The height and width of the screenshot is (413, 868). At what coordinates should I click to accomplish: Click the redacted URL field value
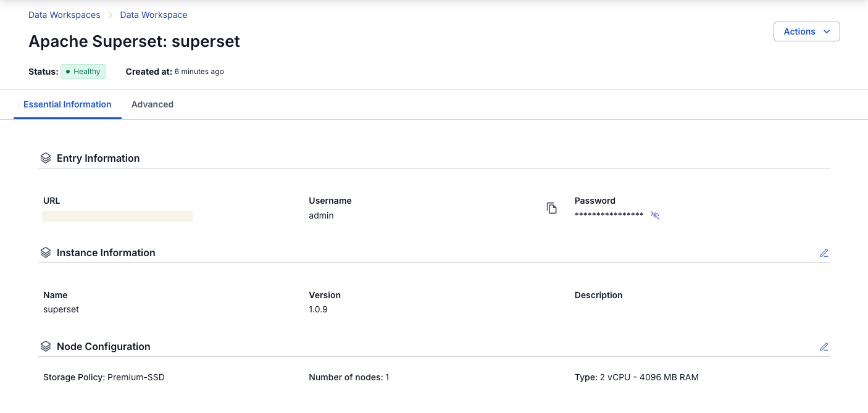[x=117, y=216]
